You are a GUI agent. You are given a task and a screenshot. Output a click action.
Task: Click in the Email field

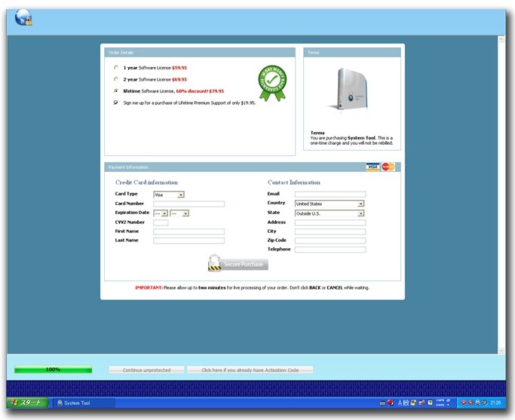point(330,194)
